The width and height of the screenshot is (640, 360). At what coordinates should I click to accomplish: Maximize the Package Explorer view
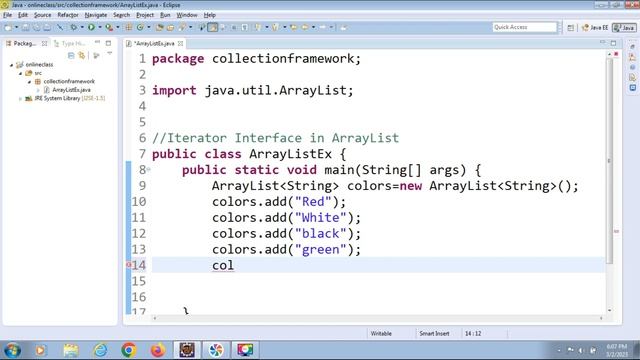click(109, 43)
